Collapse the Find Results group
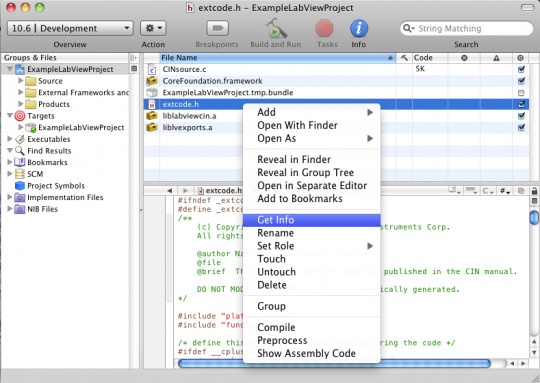This screenshot has width=540, height=383. tap(10, 151)
